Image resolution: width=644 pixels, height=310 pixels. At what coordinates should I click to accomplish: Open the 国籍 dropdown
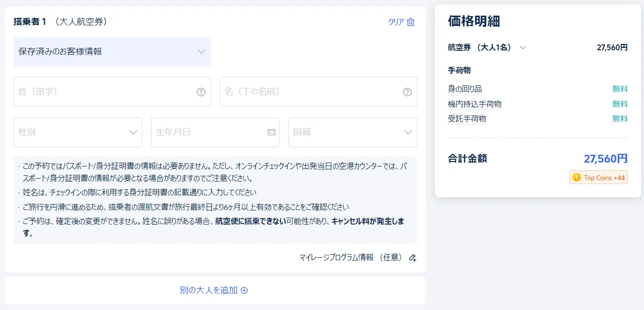(353, 132)
